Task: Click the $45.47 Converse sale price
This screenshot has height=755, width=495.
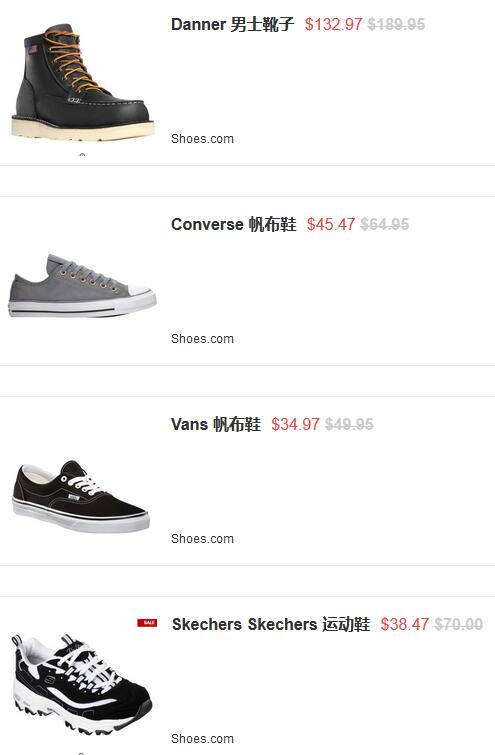Action: click(331, 224)
